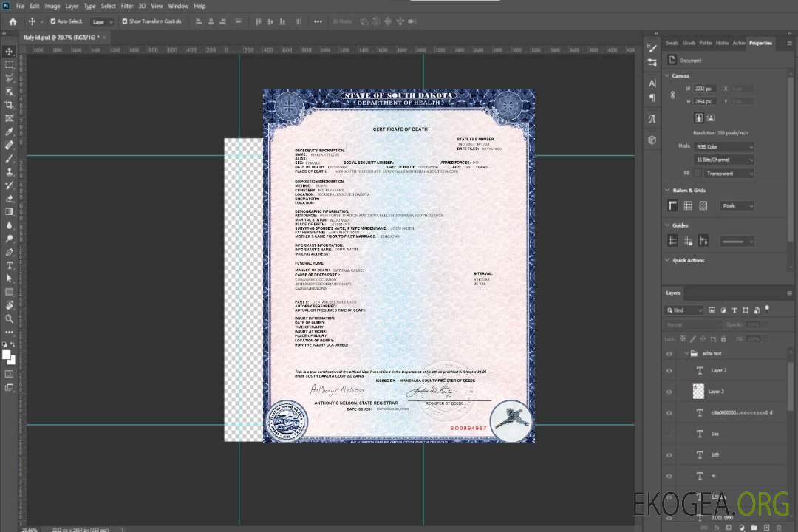Select the Zoom tool
The width and height of the screenshot is (798, 532).
tap(9, 318)
